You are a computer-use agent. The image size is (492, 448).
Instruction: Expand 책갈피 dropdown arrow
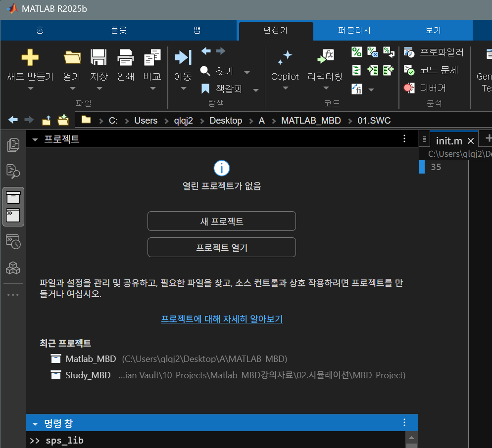coord(256,90)
